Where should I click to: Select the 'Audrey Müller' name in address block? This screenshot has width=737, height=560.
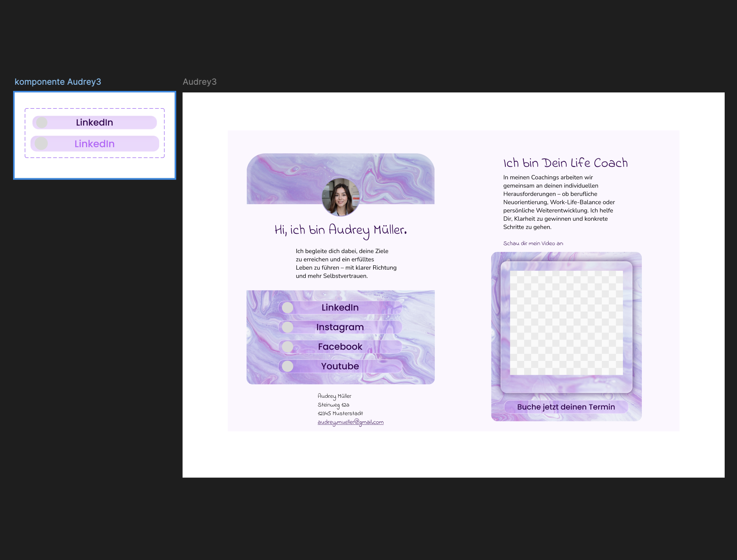(x=335, y=396)
